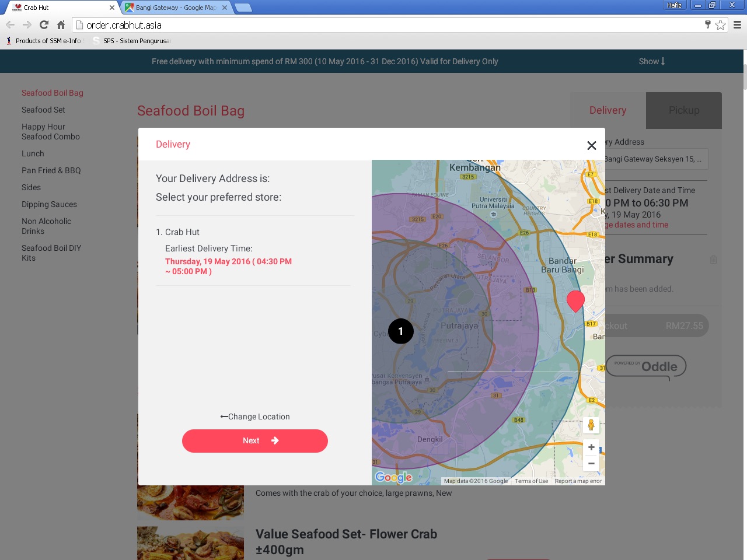Select Crab Hut store option
Screen dimensions: 747x560
[x=182, y=232]
